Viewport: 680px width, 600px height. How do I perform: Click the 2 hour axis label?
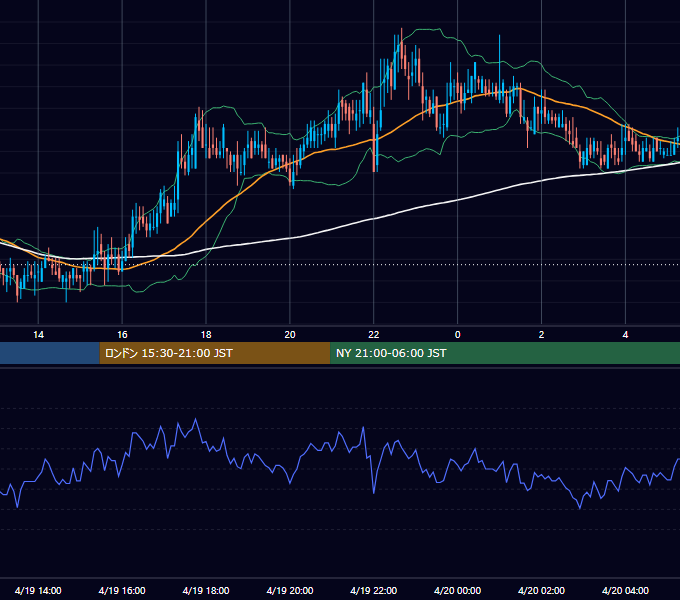point(541,335)
